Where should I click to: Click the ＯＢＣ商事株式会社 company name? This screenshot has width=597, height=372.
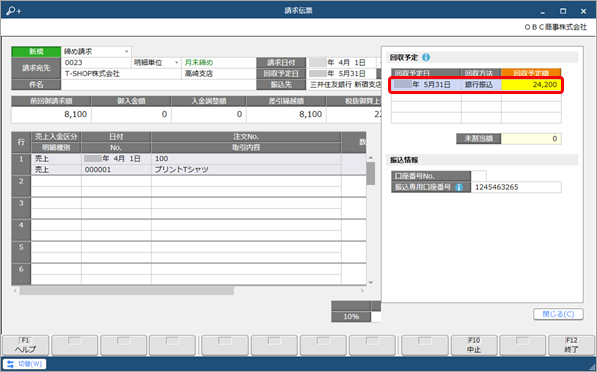tap(555, 27)
